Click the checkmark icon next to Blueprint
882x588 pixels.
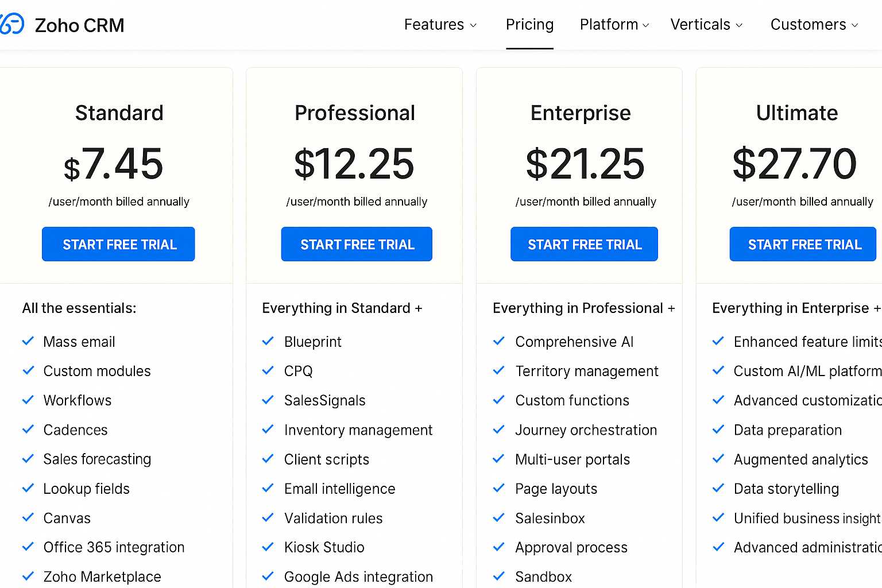pyautogui.click(x=268, y=341)
